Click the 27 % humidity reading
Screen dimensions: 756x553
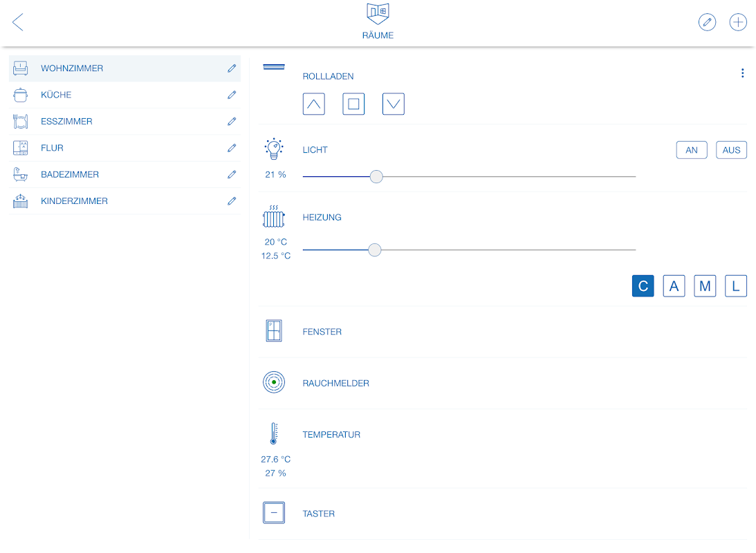point(276,474)
